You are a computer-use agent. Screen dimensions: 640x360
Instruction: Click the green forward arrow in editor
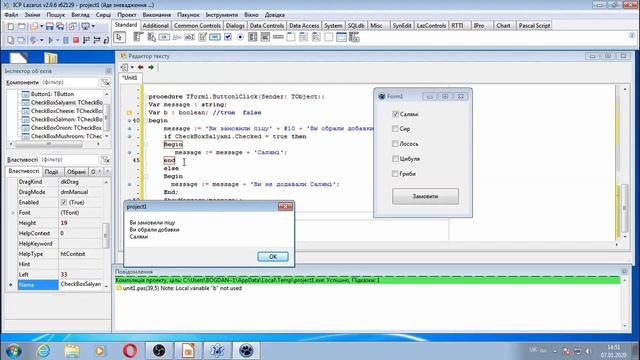coord(151,67)
